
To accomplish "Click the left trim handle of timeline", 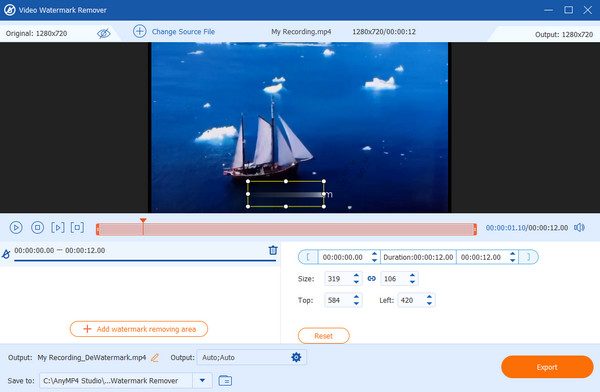I will 98,230.
